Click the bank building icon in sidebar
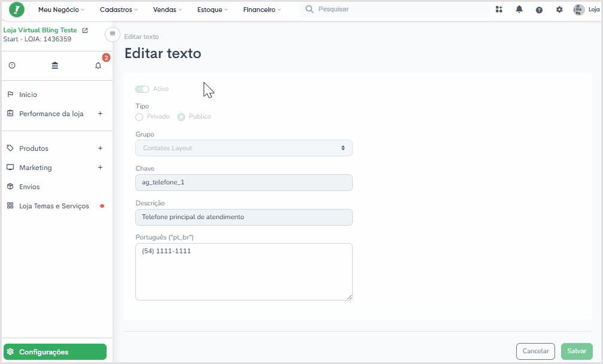 coord(55,65)
